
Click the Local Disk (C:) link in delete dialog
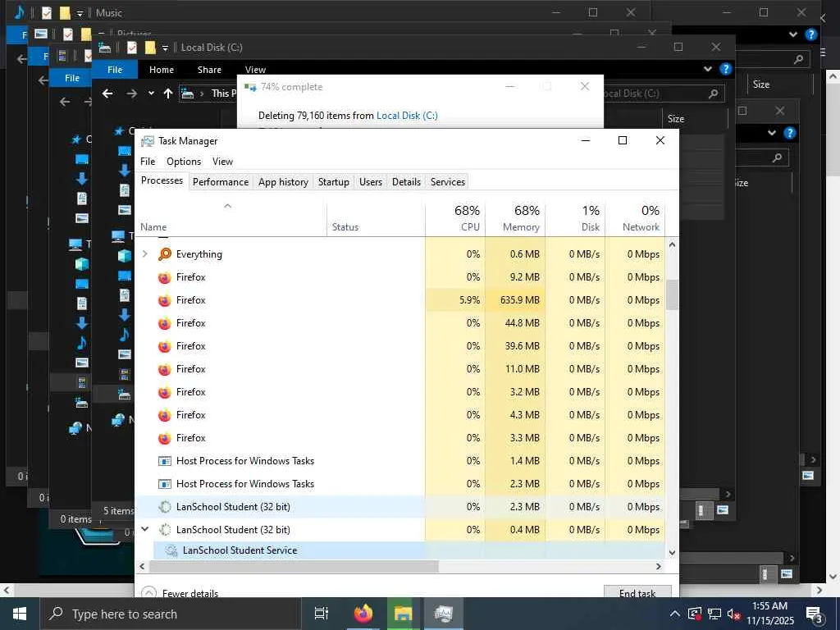click(407, 115)
